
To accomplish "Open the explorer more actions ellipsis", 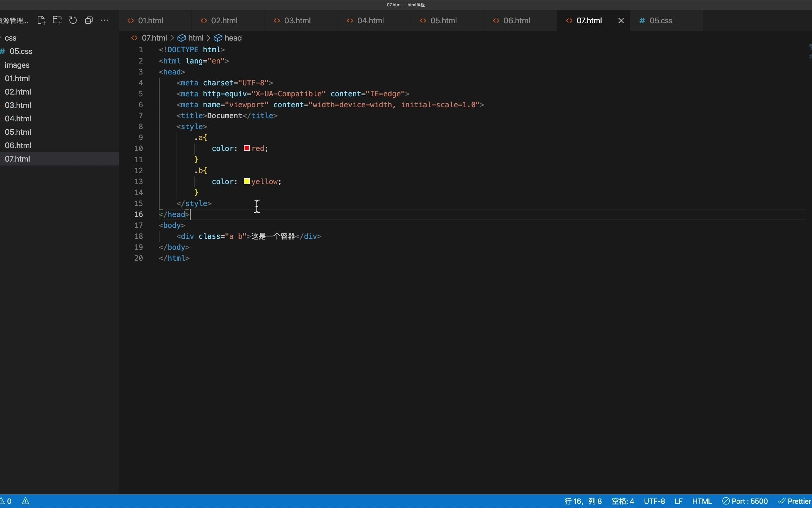I will click(105, 20).
